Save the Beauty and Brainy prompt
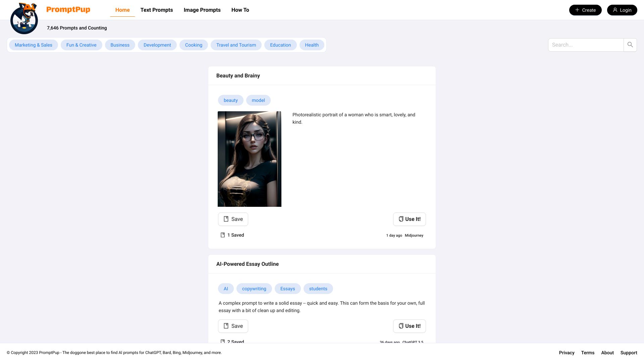Screen dimensions: 644x362 click(x=233, y=219)
